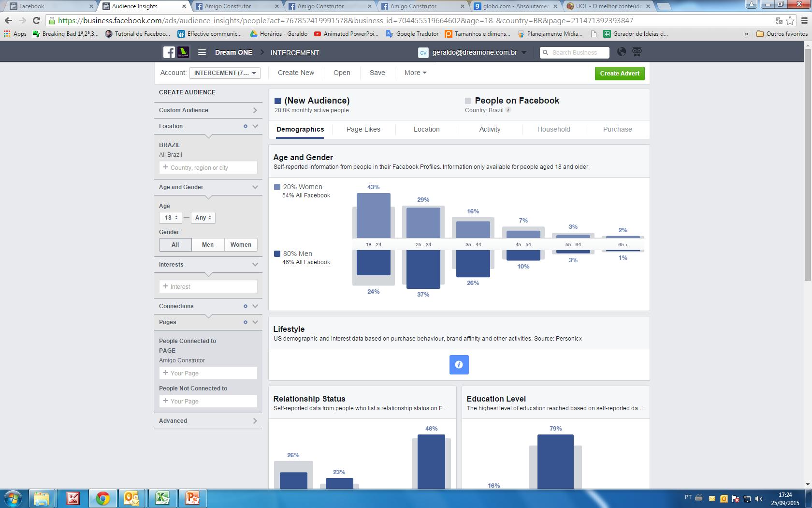Click the Chrome user profile icon
Image resolution: width=812 pixels, height=508 pixels.
751,4
